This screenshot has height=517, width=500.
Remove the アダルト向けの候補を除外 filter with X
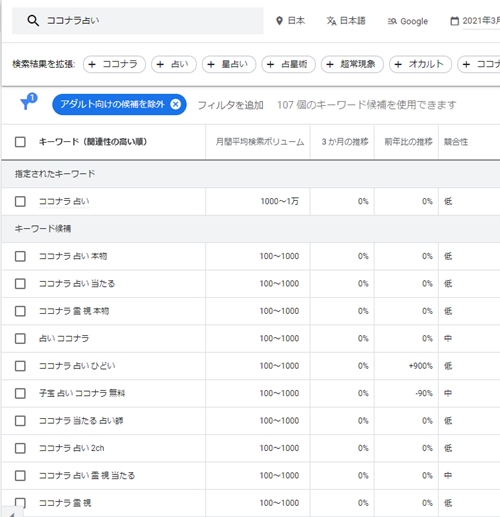[175, 104]
